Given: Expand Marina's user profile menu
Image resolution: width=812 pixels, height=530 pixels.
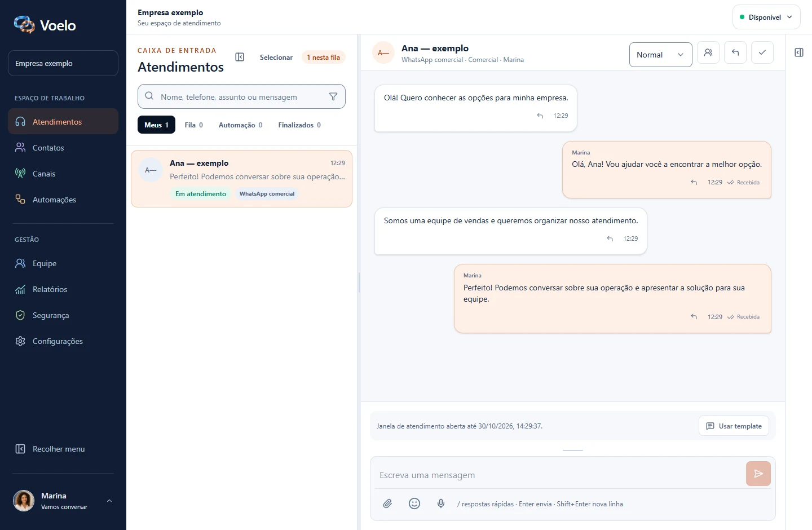Looking at the screenshot, I should tap(63, 501).
